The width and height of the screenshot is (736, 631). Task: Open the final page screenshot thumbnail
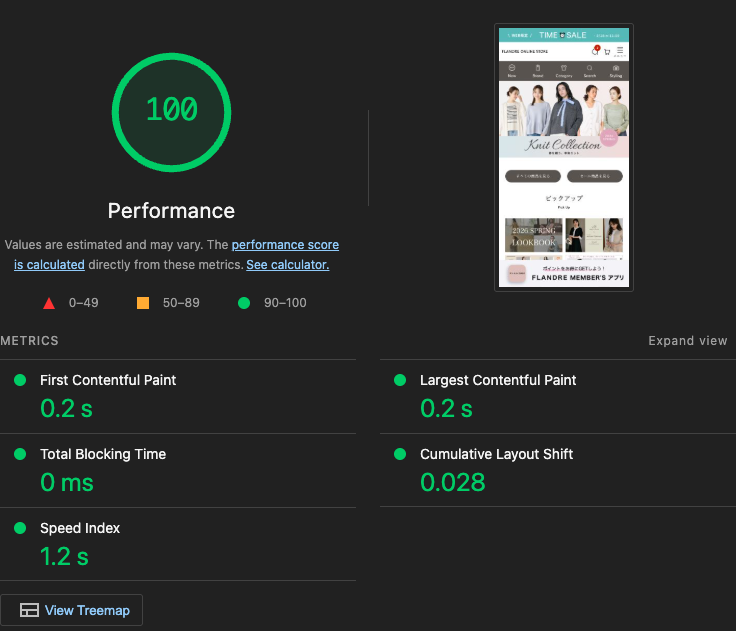pos(564,157)
